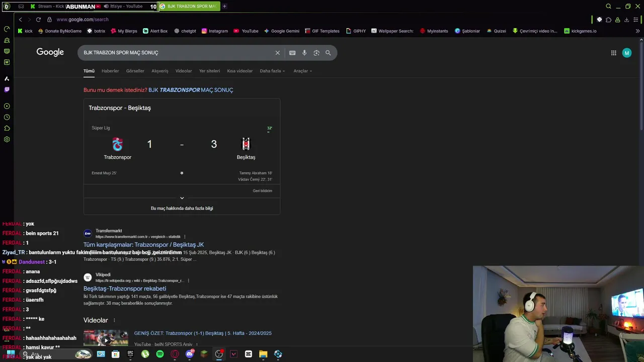Play the GENİŞ ÖZET video thumbnail
This screenshot has height=362, width=644.
click(x=106, y=338)
